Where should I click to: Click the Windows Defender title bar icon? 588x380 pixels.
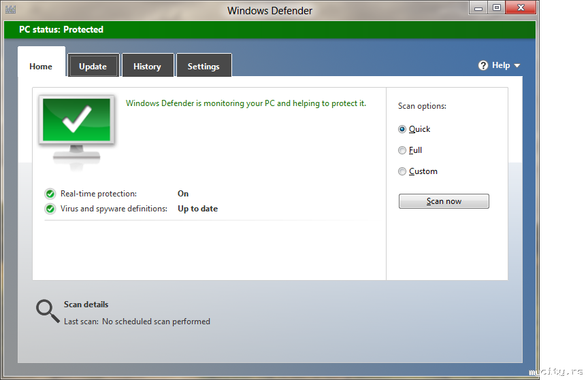(10, 10)
